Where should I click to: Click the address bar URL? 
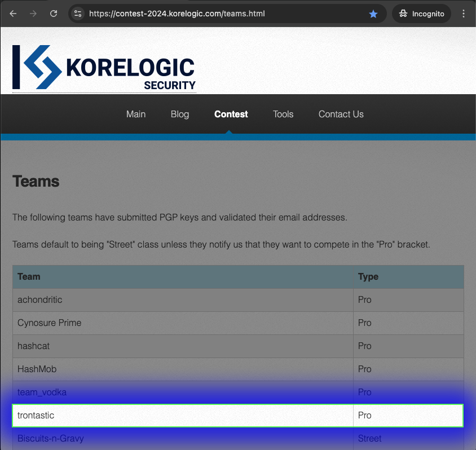pos(177,14)
